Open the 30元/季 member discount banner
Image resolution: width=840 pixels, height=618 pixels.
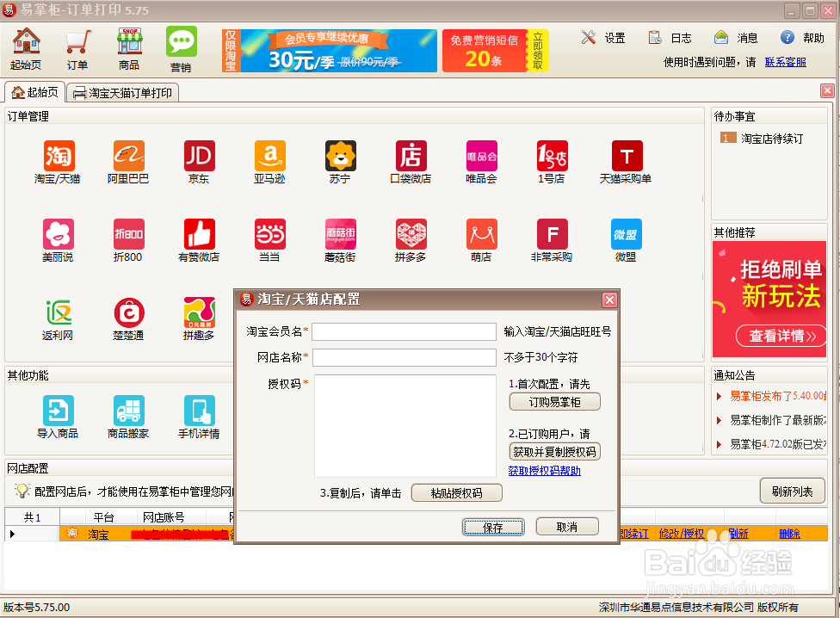point(330,50)
